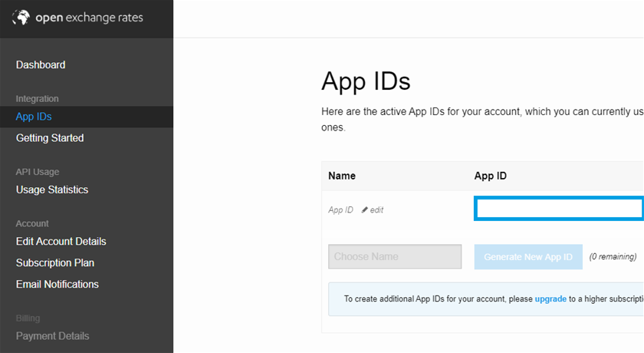644x353 pixels.
Task: Click the (0 remaining) text
Action: pyautogui.click(x=613, y=257)
